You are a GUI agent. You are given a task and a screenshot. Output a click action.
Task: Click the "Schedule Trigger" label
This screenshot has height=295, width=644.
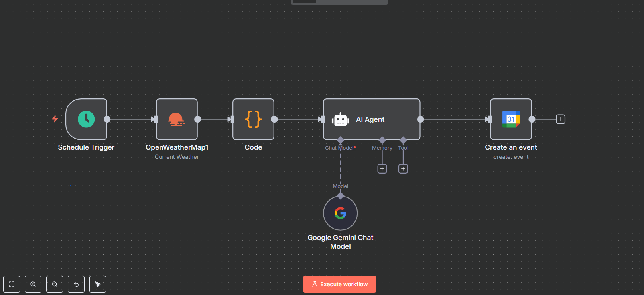tap(86, 147)
